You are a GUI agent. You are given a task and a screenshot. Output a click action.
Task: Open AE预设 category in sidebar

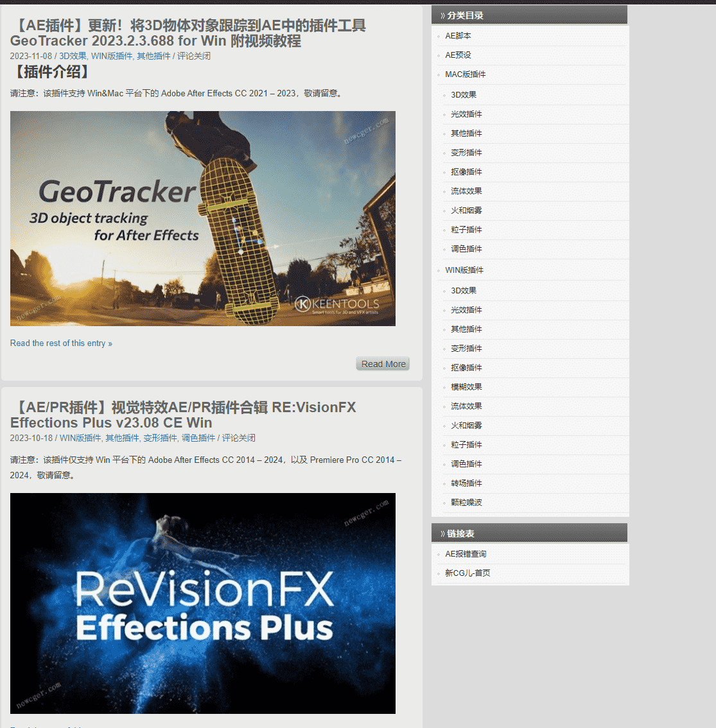point(458,55)
